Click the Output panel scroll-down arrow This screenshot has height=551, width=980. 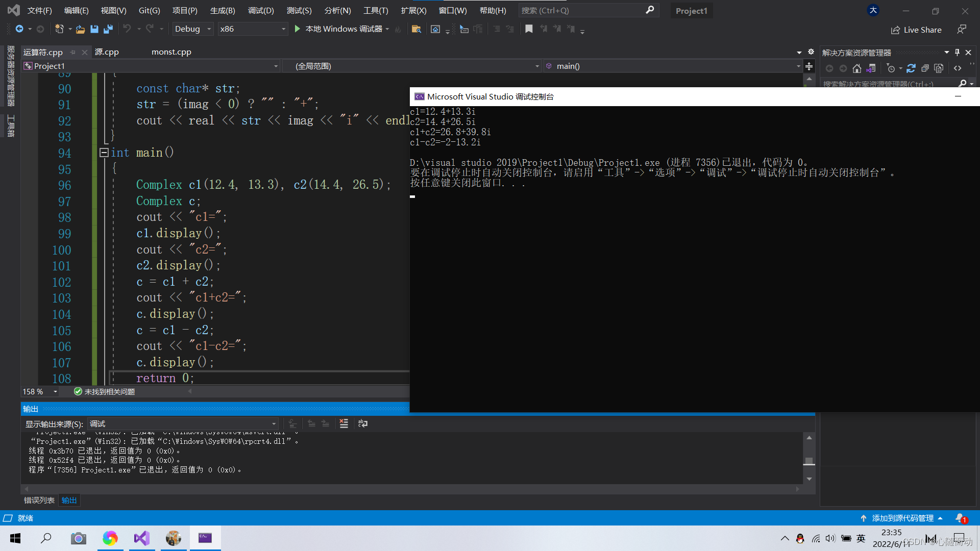(x=809, y=479)
